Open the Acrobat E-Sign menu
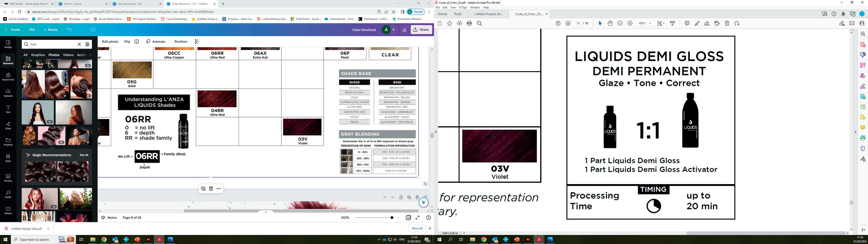This screenshot has height=244, width=868. [x=463, y=7]
